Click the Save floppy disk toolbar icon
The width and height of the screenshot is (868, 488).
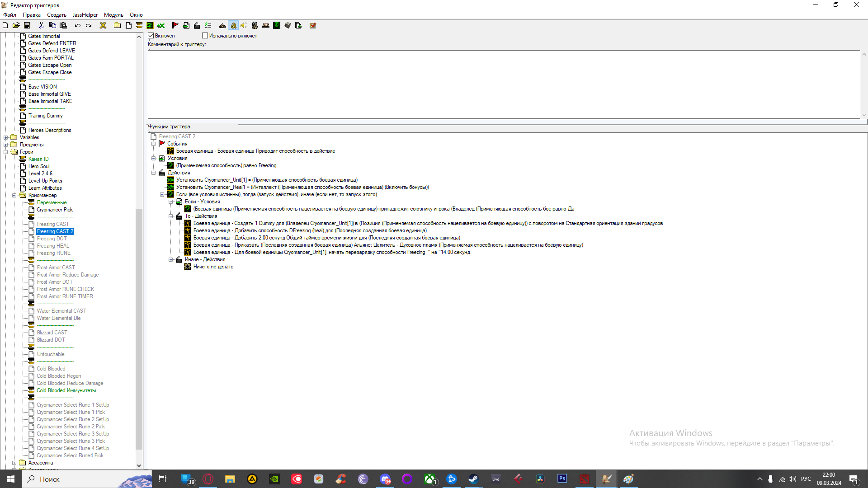point(27,26)
